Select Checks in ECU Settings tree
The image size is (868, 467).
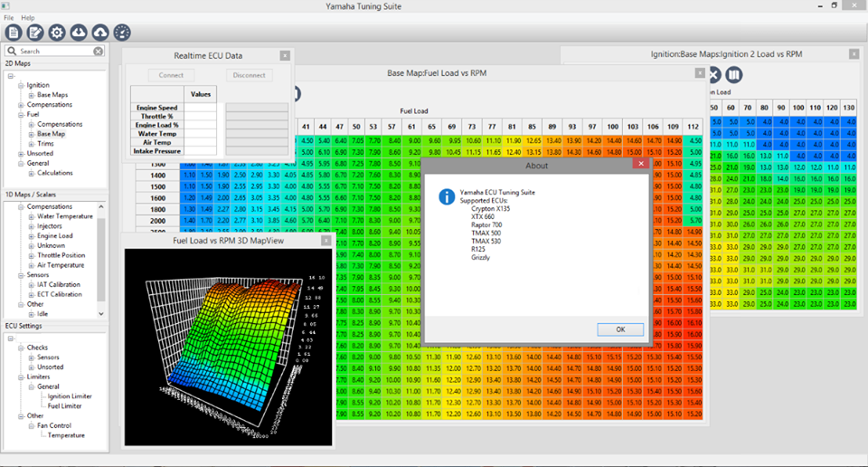click(37, 348)
